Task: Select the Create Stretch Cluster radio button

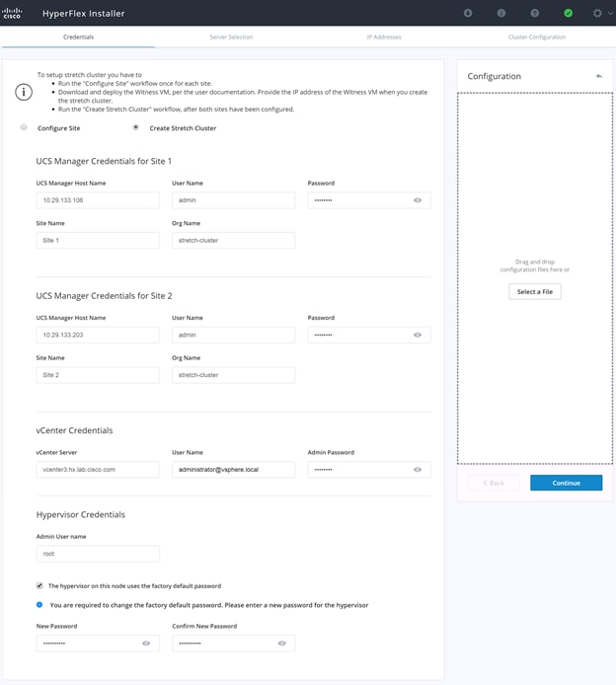Action: [136, 127]
